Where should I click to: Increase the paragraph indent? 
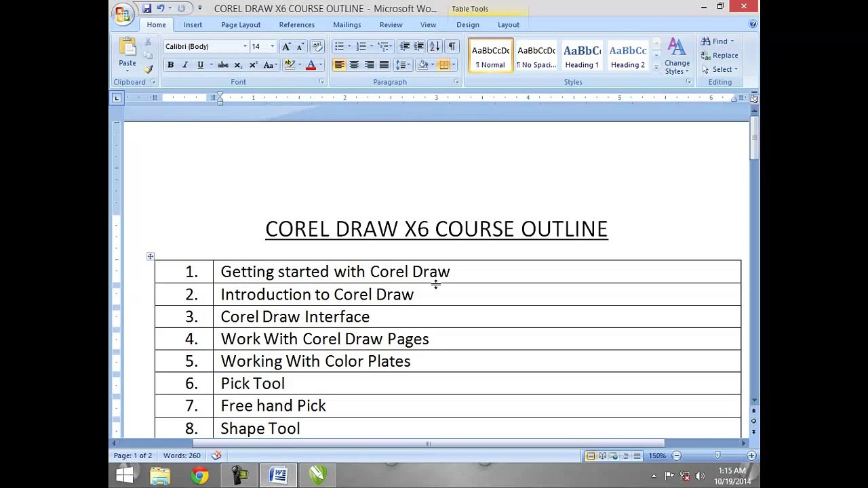419,46
